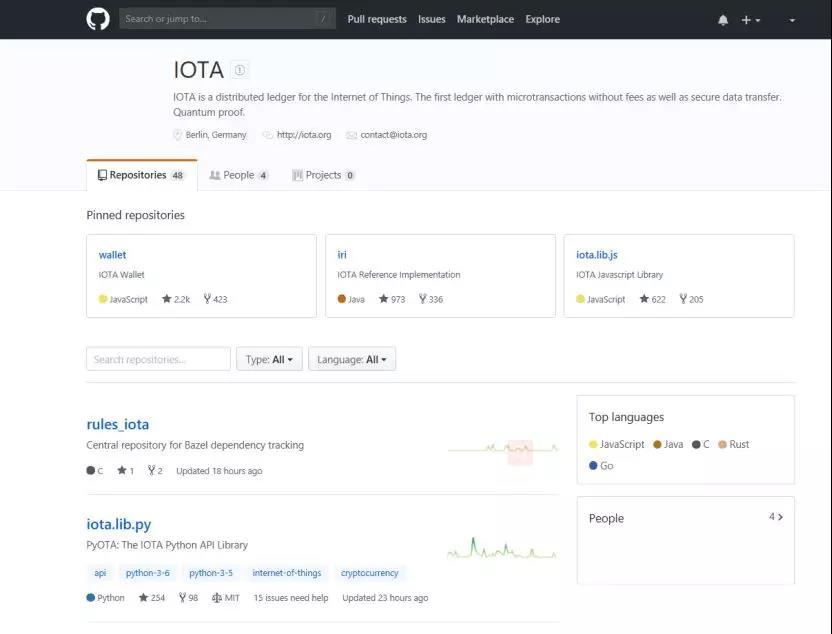
Task: Filter by C in Top languages
Action: tap(701, 445)
